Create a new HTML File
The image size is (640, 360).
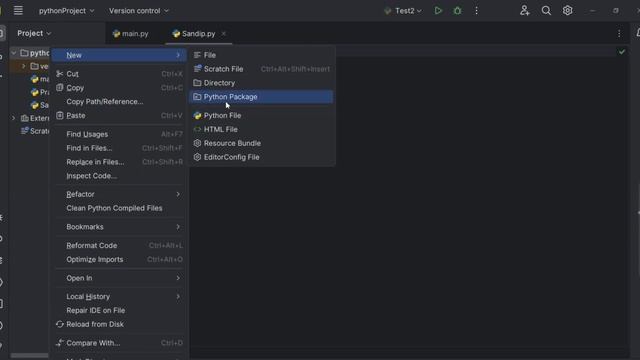[262, 129]
